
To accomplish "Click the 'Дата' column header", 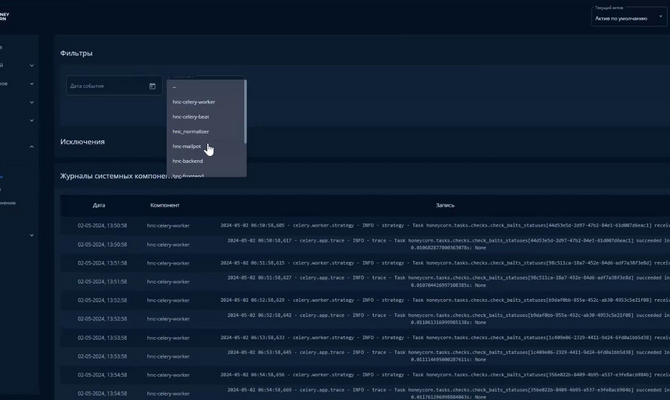I will tap(99, 205).
